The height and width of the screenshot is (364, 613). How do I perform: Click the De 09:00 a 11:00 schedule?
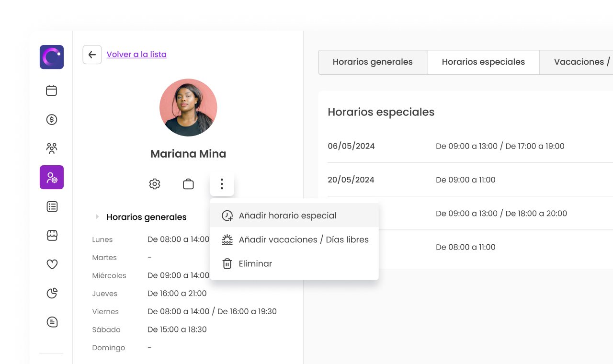465,180
